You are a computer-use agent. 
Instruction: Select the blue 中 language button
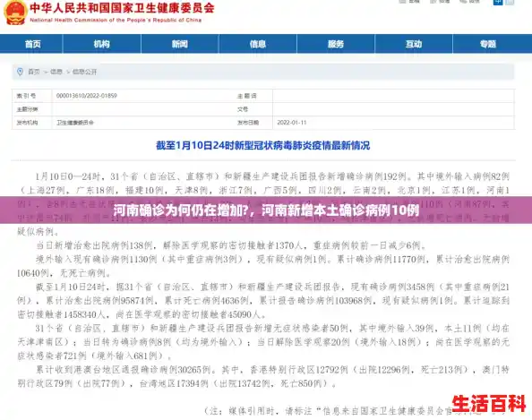[x=498, y=2]
